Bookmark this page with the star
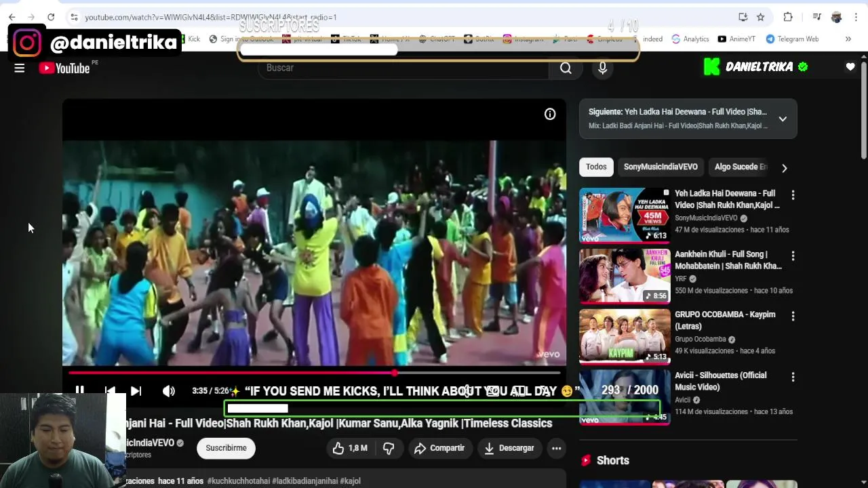Viewport: 868px width, 488px height. [x=760, y=17]
